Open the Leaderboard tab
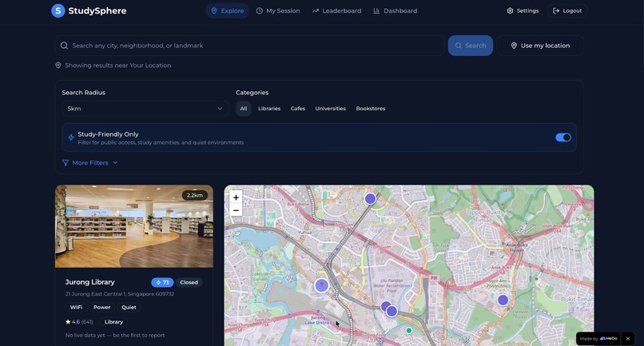Viewport: 644px width, 346px height. pyautogui.click(x=337, y=10)
